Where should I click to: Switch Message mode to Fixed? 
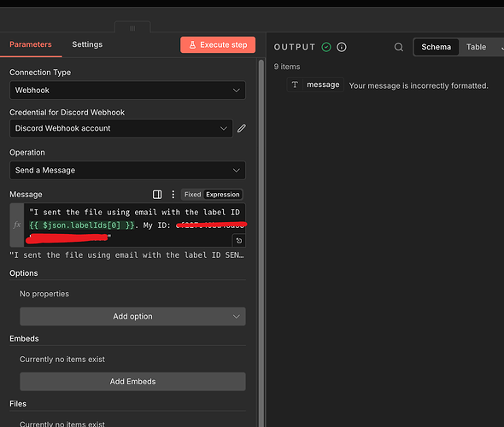coord(192,195)
